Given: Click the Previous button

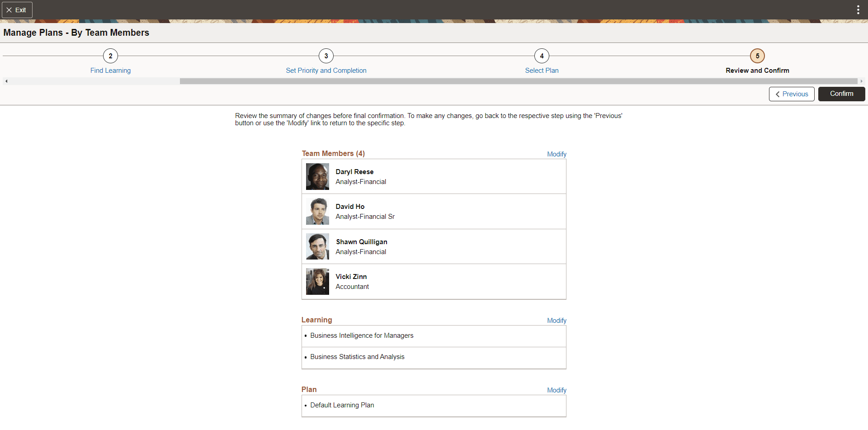Looking at the screenshot, I should click(792, 94).
